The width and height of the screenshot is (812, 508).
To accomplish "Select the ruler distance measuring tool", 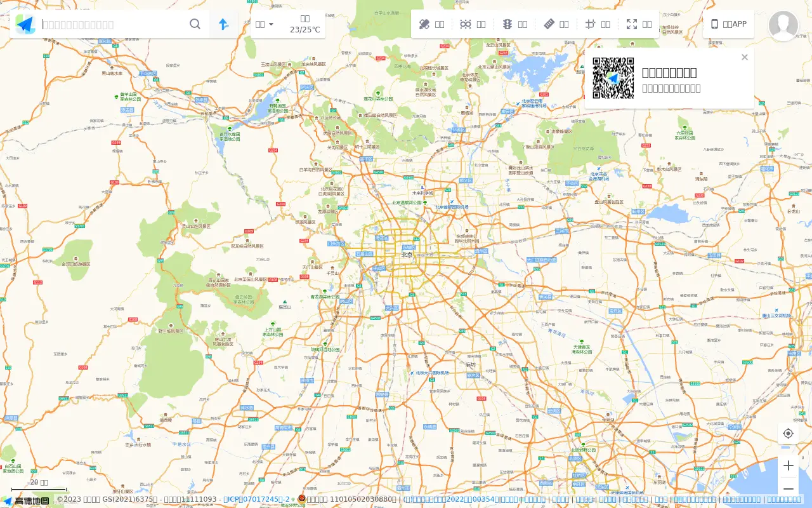I will point(556,24).
